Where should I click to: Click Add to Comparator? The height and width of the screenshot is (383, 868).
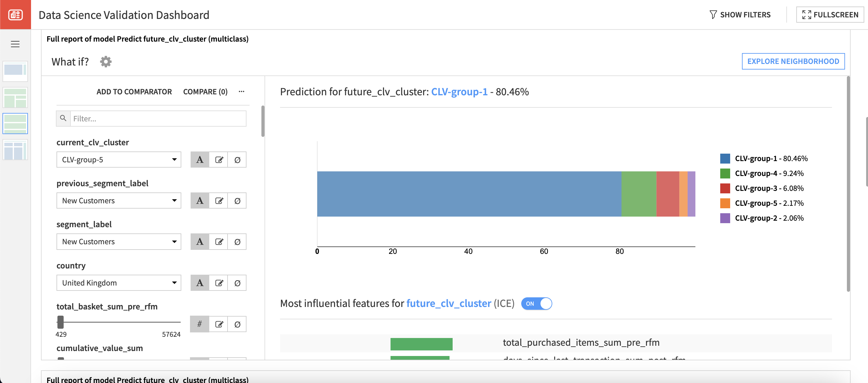tap(134, 92)
